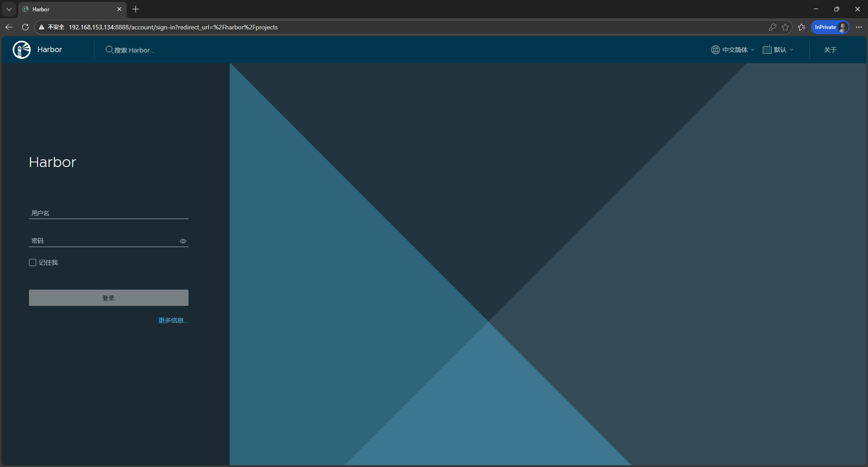Open tab actions chevron menu
Image resolution: width=868 pixels, height=467 pixels.
pyautogui.click(x=9, y=9)
